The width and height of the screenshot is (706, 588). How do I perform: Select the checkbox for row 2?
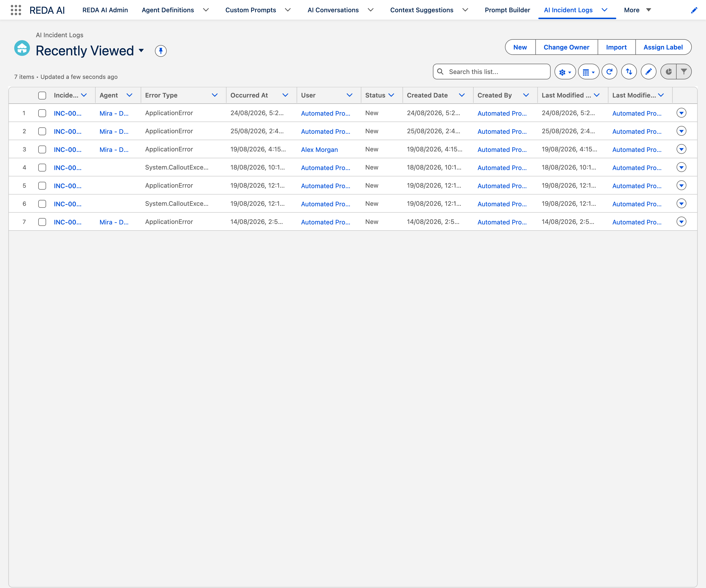click(x=42, y=131)
